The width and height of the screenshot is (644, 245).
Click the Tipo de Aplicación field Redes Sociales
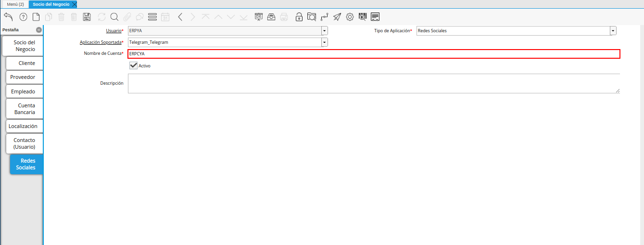[x=513, y=30]
